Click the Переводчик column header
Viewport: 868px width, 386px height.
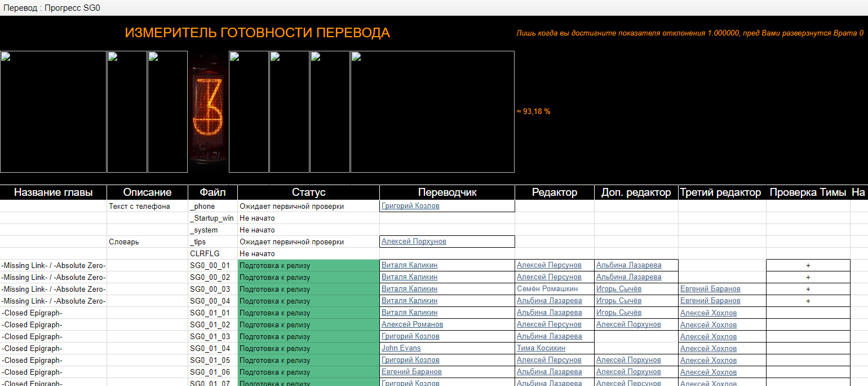[x=447, y=192]
